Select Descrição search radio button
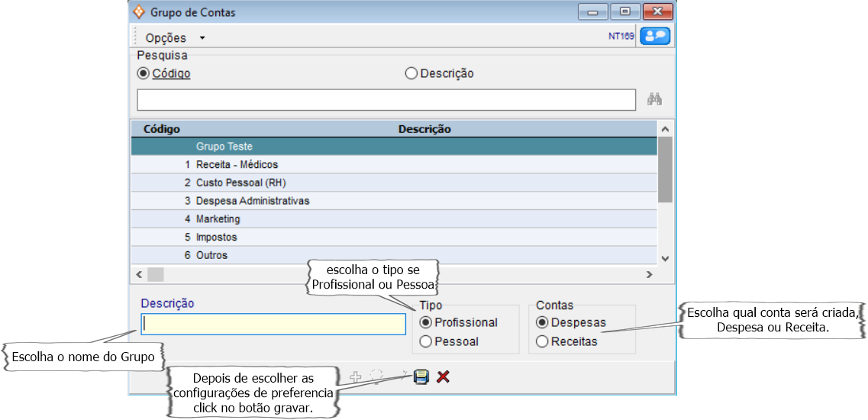 pos(411,74)
